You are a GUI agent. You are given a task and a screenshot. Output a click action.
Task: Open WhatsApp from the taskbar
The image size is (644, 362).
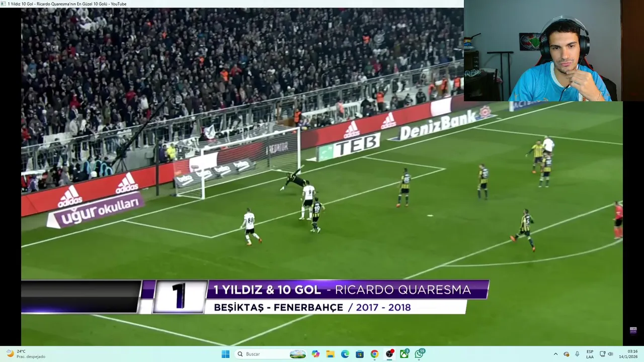[420, 354]
